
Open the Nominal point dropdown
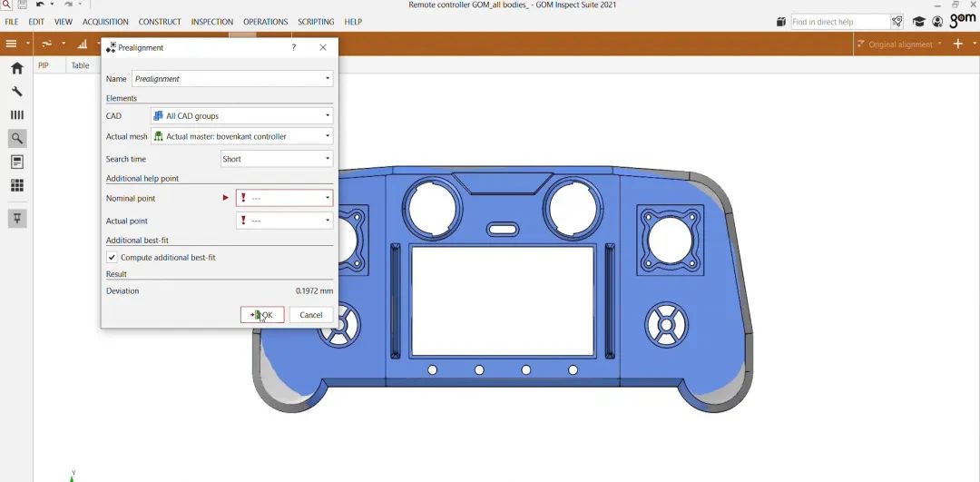(x=284, y=198)
